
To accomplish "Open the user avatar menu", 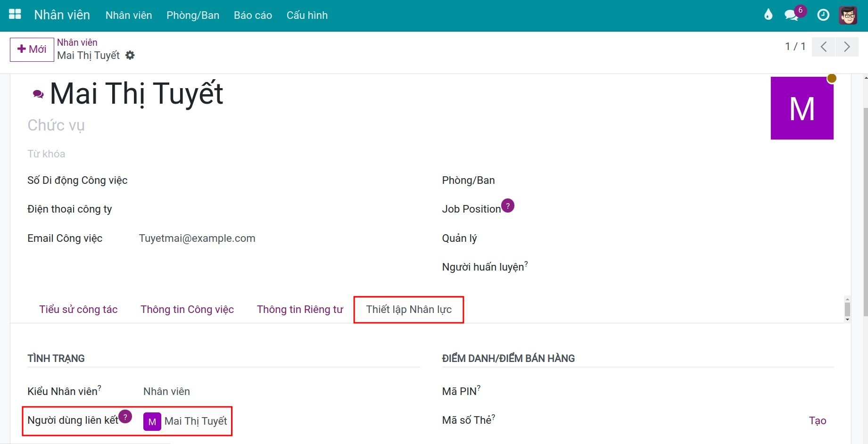I will pos(848,15).
